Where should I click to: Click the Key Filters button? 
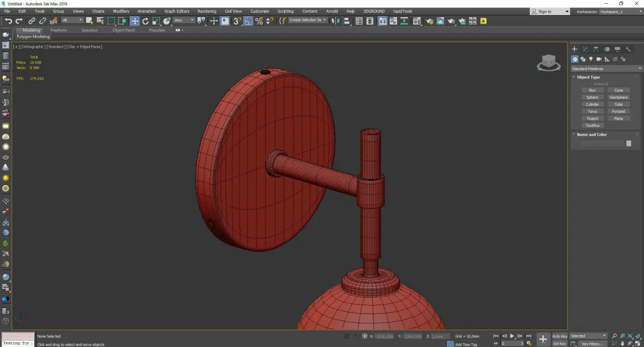click(x=592, y=344)
